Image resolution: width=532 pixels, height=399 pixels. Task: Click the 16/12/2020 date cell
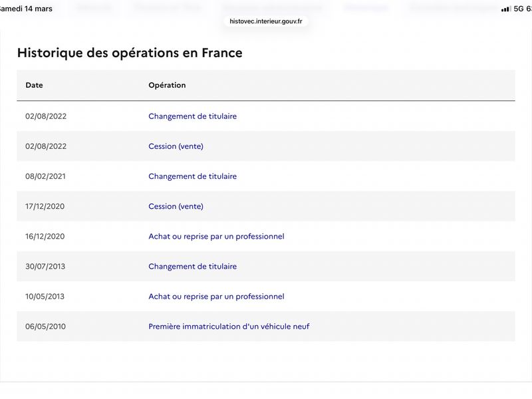[46, 236]
